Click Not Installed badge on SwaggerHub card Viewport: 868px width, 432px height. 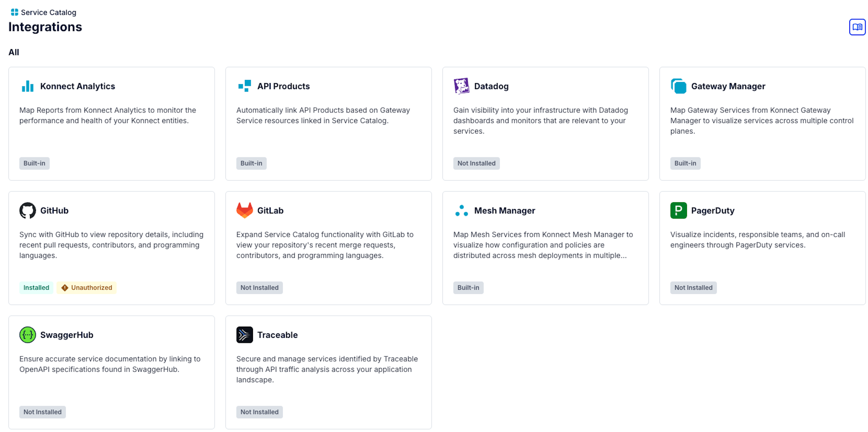(x=42, y=412)
